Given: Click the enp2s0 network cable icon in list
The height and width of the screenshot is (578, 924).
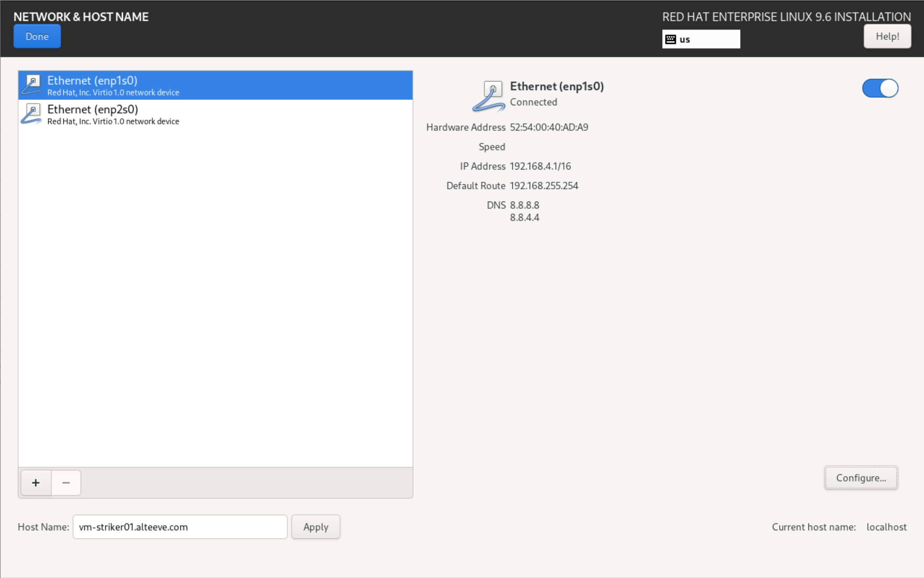Looking at the screenshot, I should [x=32, y=114].
